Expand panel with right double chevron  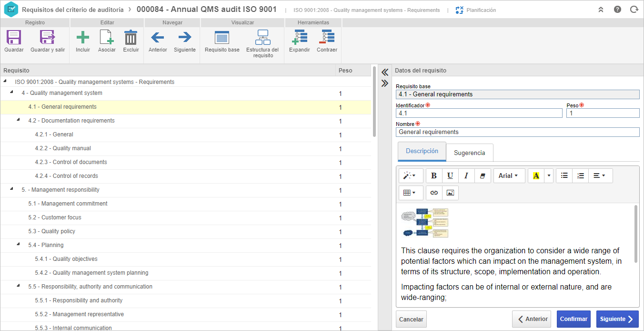(x=385, y=83)
